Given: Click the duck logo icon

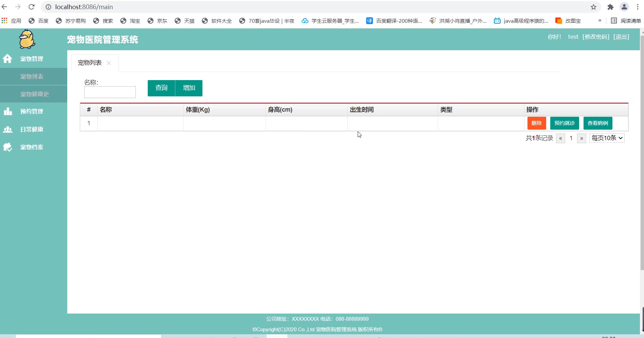Looking at the screenshot, I should (x=27, y=39).
